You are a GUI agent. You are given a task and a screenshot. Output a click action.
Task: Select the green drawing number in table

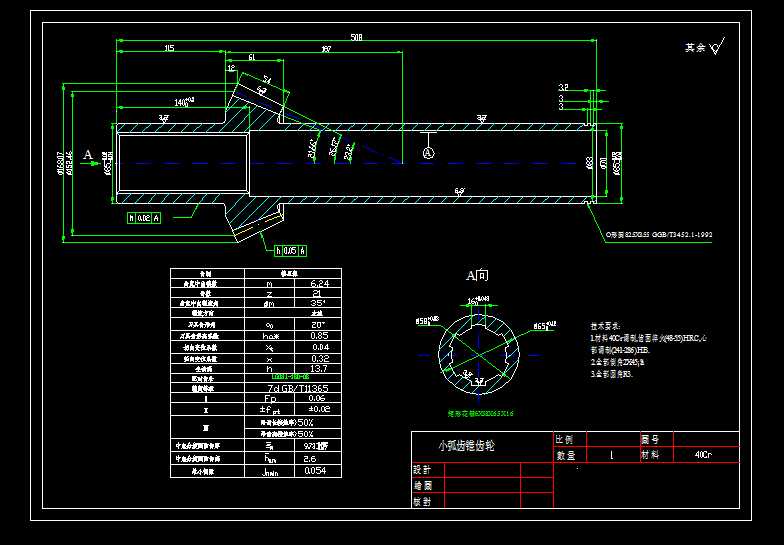[290, 378]
